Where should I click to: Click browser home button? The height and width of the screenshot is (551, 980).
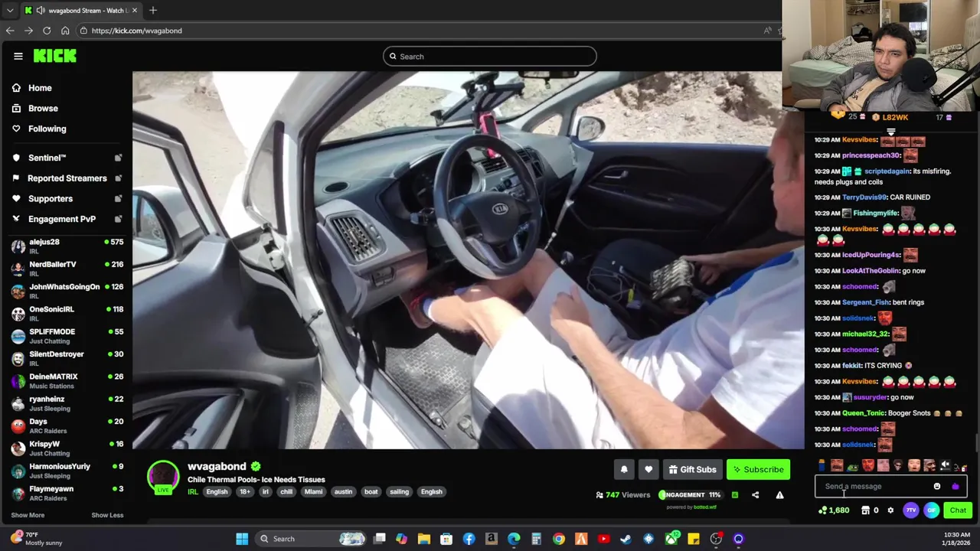tap(65, 31)
